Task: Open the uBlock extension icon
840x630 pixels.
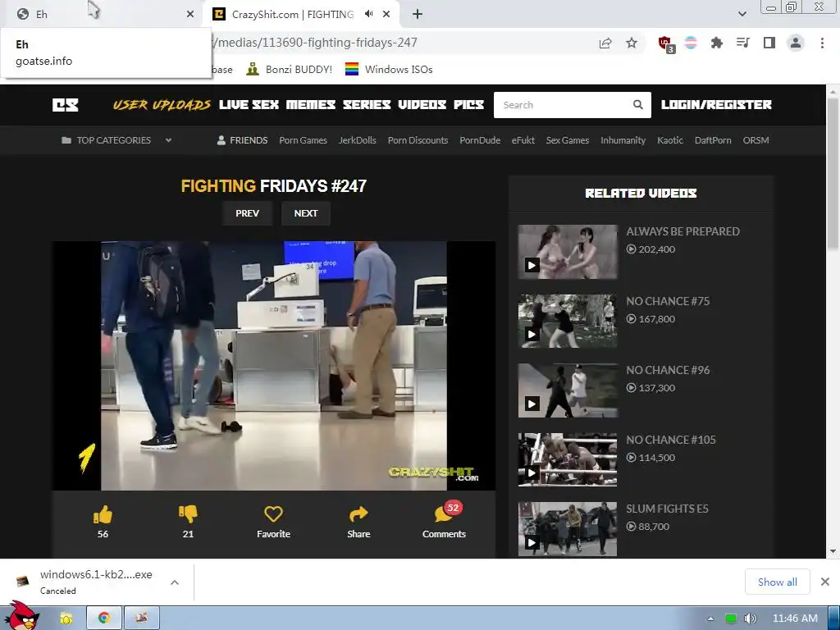Action: pyautogui.click(x=666, y=43)
